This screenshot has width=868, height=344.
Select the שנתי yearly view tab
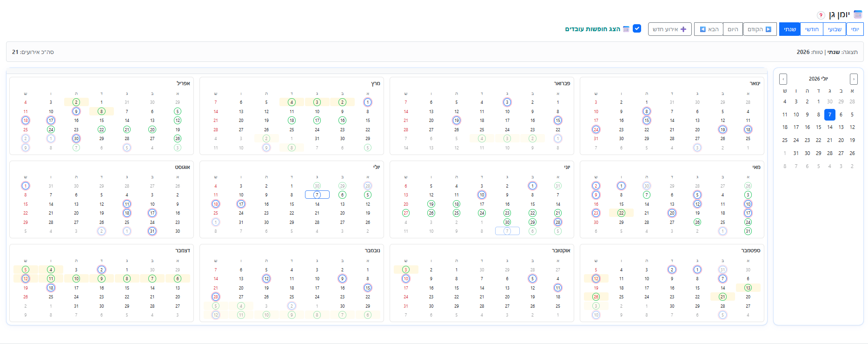pyautogui.click(x=790, y=29)
